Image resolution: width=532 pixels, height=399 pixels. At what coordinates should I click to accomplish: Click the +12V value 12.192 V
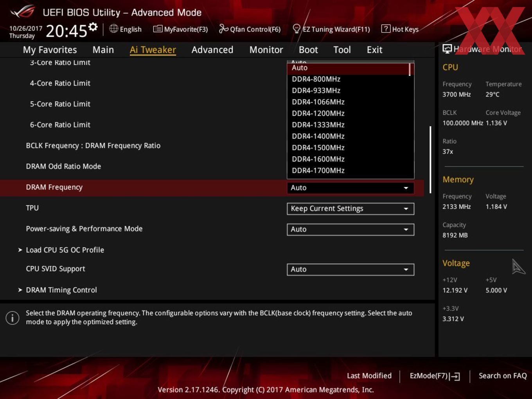[455, 290]
